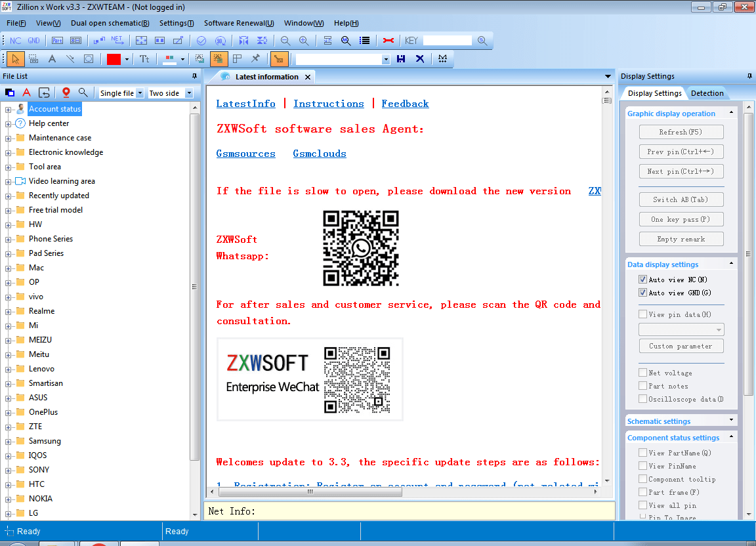
Task: Enable Oscilloscope data checkbox
Action: [642, 399]
